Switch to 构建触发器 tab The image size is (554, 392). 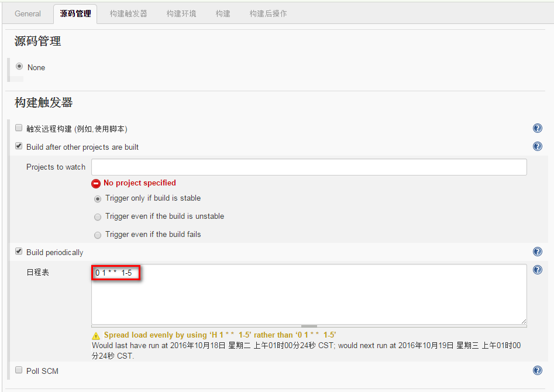pyautogui.click(x=128, y=14)
